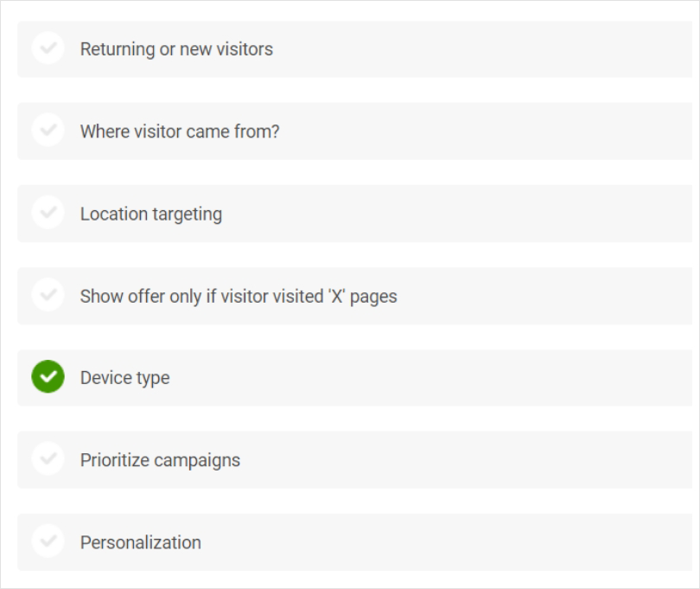Enable the Location targeting check circle
700x589 pixels.
tap(48, 212)
